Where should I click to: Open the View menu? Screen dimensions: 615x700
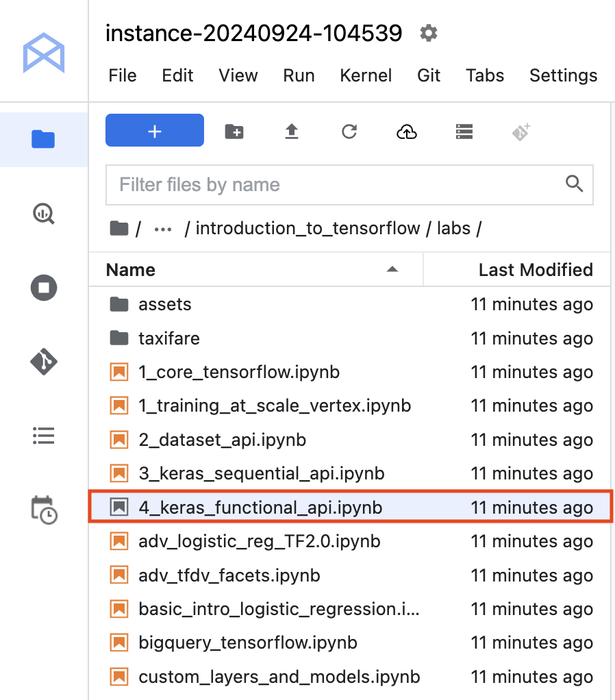238,75
